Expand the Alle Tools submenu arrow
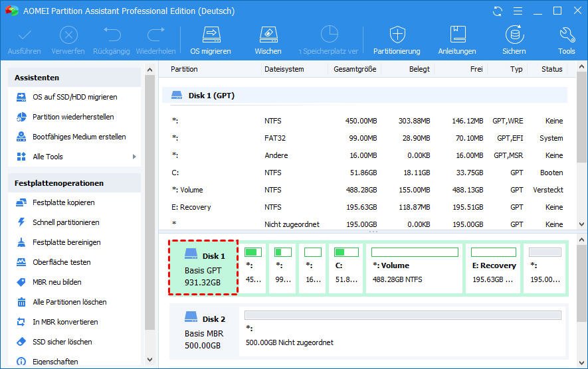588x369 pixels. point(134,157)
